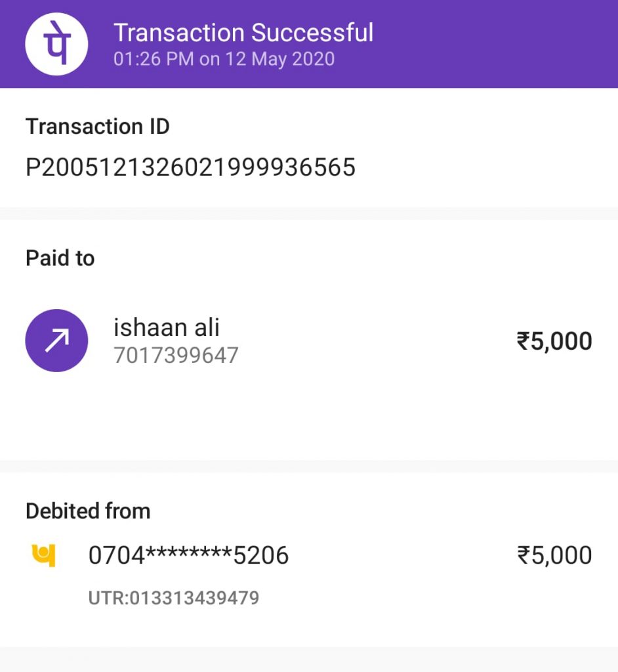This screenshot has width=618, height=672.
Task: Click the bold ₹5,000 paid amount
Action: click(x=554, y=341)
